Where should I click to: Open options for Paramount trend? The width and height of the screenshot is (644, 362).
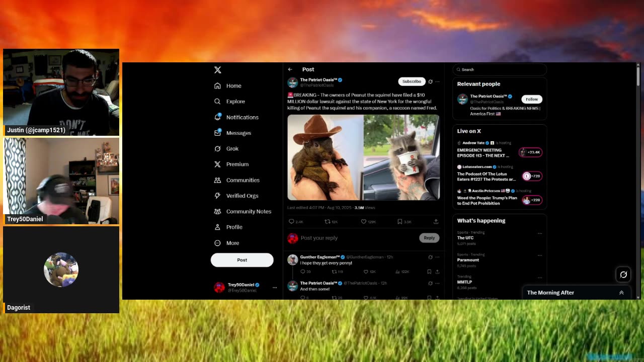(x=540, y=255)
